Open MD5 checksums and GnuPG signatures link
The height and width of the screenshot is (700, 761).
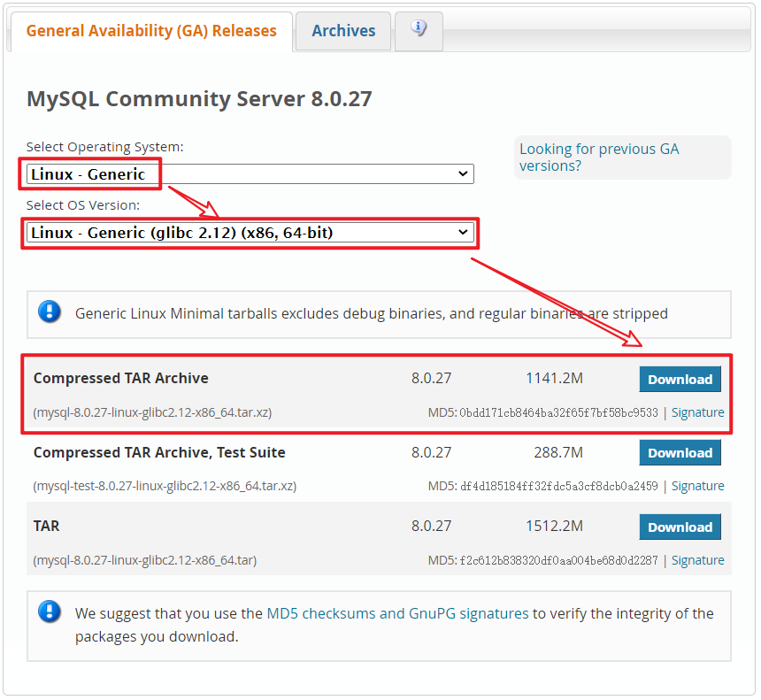coord(397,613)
